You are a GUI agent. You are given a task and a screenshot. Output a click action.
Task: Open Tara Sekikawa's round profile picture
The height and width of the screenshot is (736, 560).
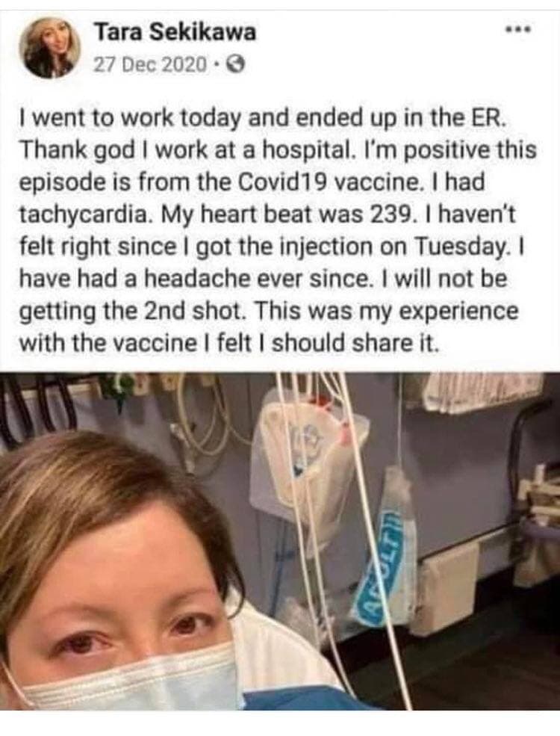(x=49, y=48)
